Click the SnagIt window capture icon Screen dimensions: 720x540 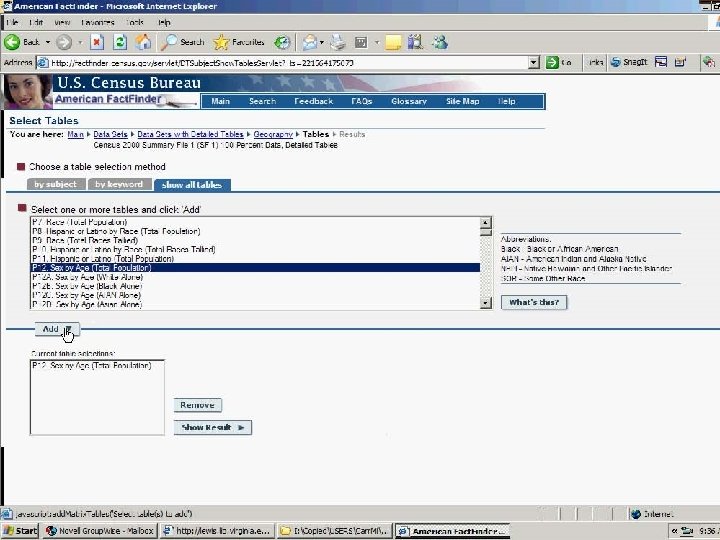[x=661, y=62]
